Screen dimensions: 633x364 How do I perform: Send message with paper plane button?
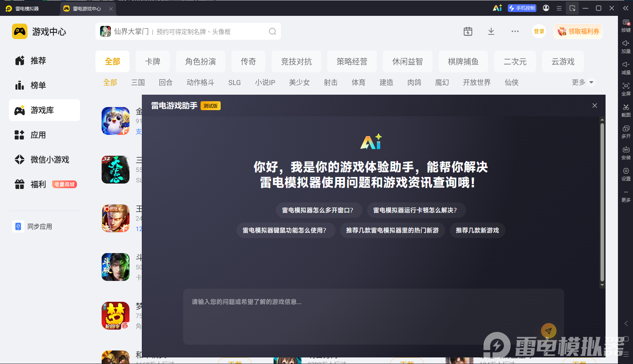coord(548,331)
